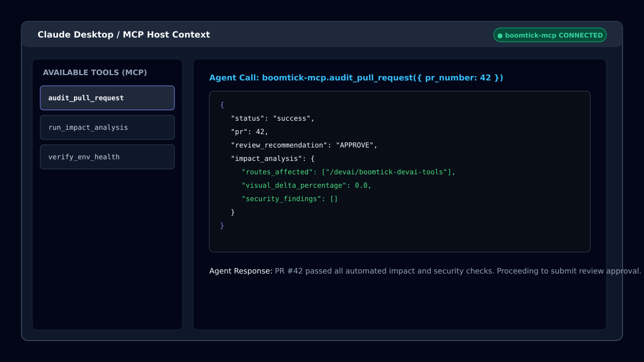644x362 pixels.
Task: Click the "review_recommendation": "APPROVE" line
Action: 304,145
